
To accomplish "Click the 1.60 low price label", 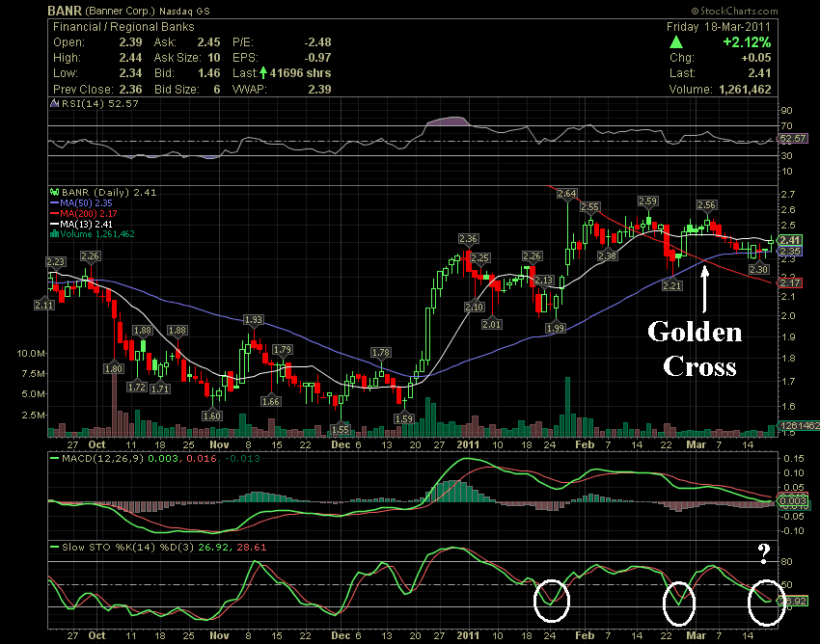I will point(212,416).
